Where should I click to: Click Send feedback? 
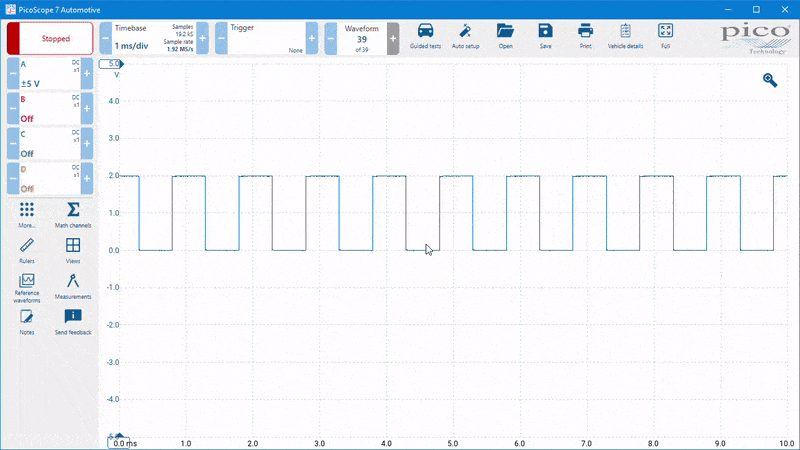click(73, 322)
